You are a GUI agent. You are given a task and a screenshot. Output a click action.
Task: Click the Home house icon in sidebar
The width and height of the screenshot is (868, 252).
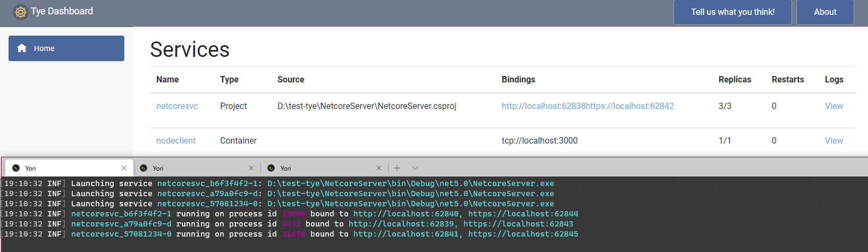(x=22, y=48)
